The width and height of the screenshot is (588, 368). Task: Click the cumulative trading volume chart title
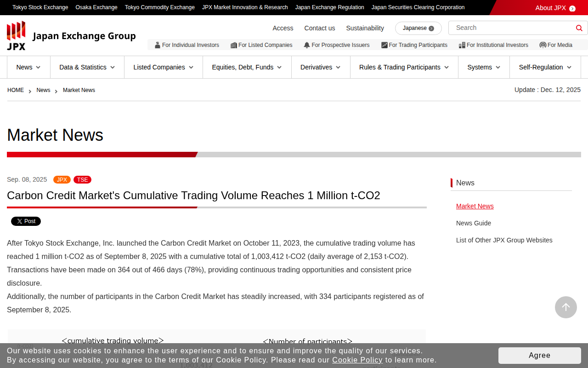pos(113,340)
